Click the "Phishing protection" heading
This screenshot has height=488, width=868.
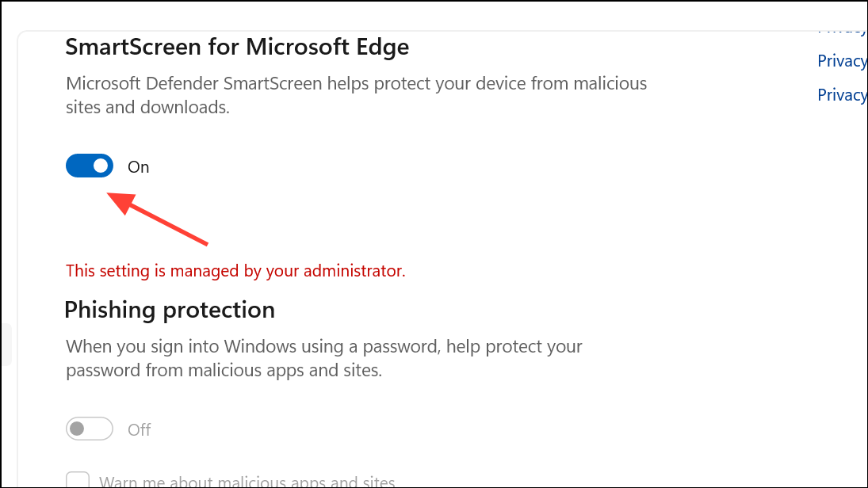pos(170,310)
